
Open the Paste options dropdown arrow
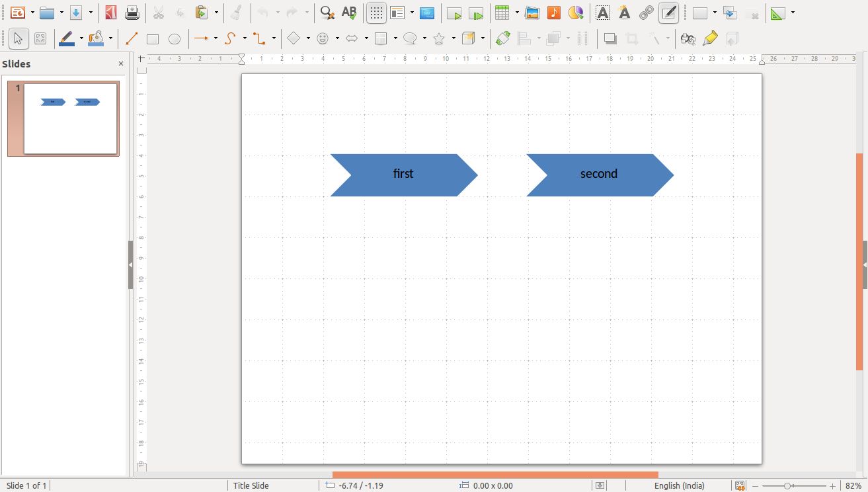216,13
